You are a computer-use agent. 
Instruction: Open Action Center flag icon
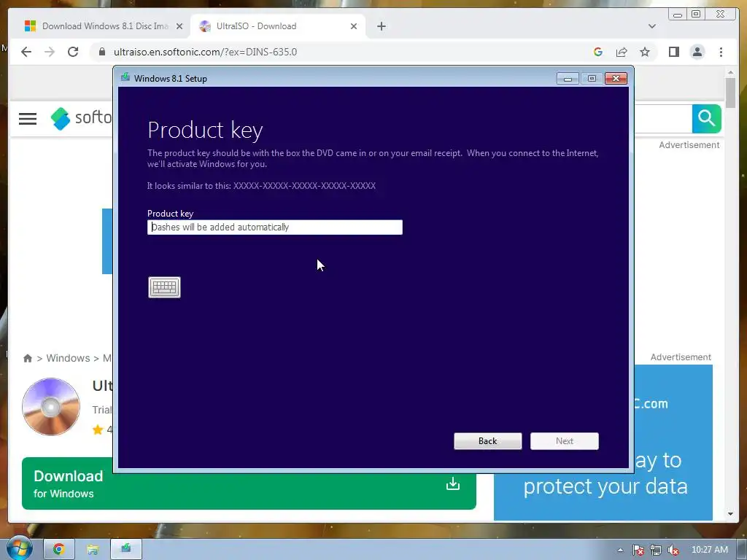[x=638, y=550]
